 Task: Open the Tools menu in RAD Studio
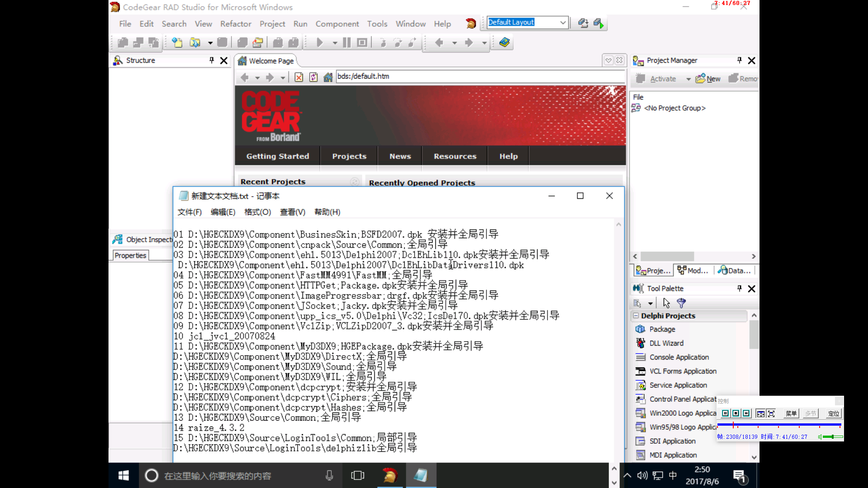pyautogui.click(x=377, y=24)
